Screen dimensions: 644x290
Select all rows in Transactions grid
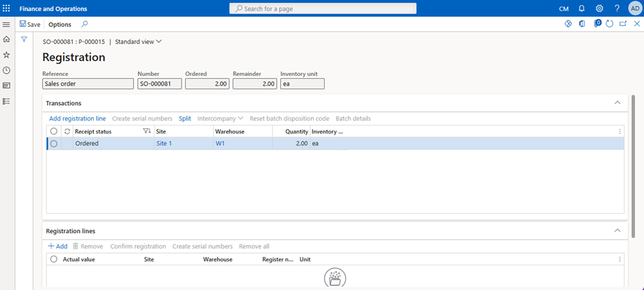[53, 131]
